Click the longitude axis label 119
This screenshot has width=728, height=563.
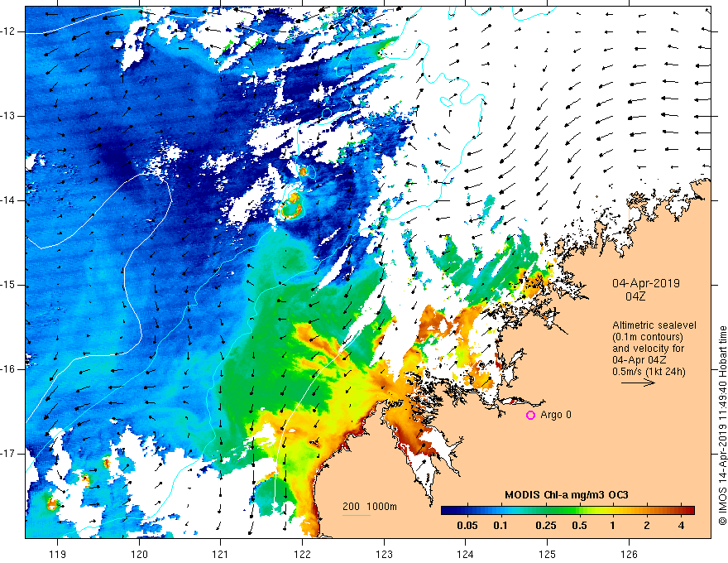point(58,554)
